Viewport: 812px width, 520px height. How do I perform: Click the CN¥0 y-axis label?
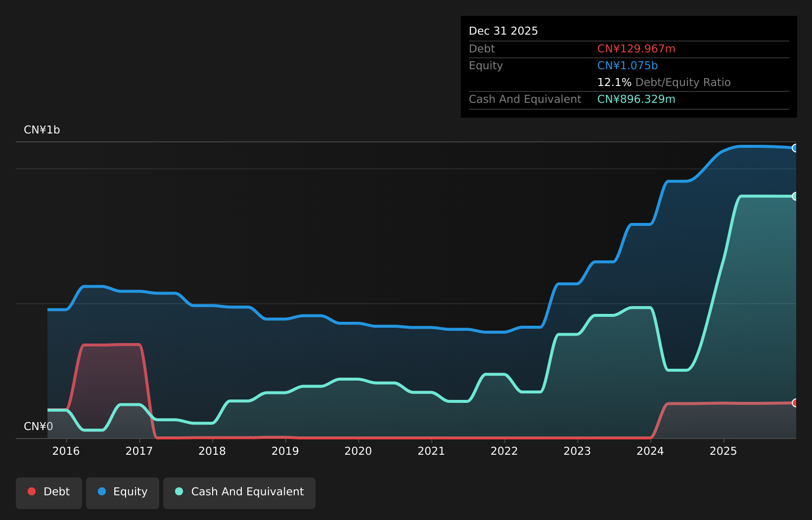click(x=39, y=426)
